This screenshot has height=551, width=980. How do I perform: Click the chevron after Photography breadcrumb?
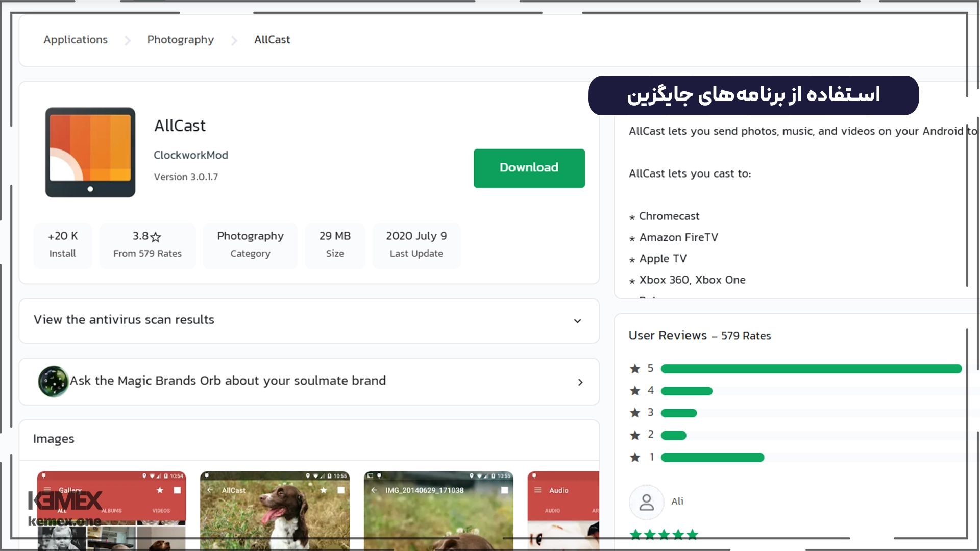point(234,40)
